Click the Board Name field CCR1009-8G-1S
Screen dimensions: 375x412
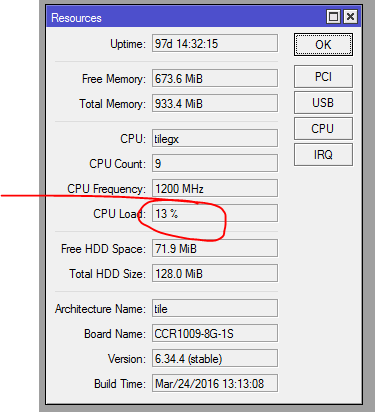click(x=215, y=333)
